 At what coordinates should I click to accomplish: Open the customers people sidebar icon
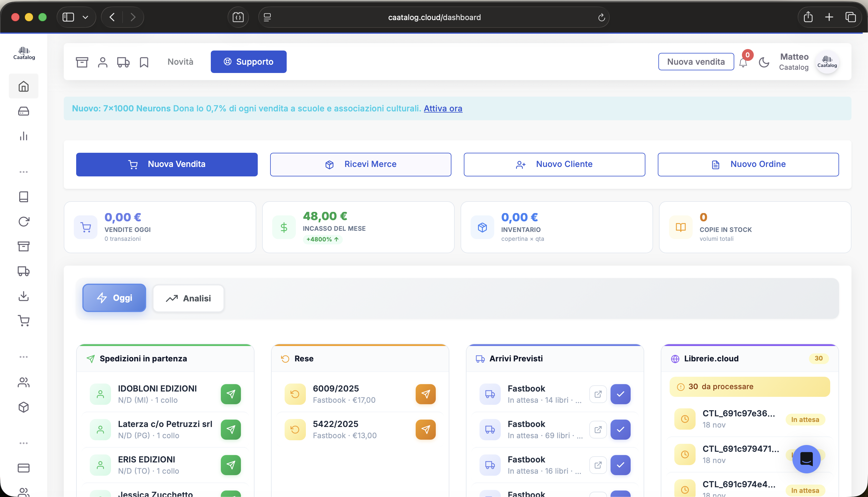pyautogui.click(x=24, y=382)
